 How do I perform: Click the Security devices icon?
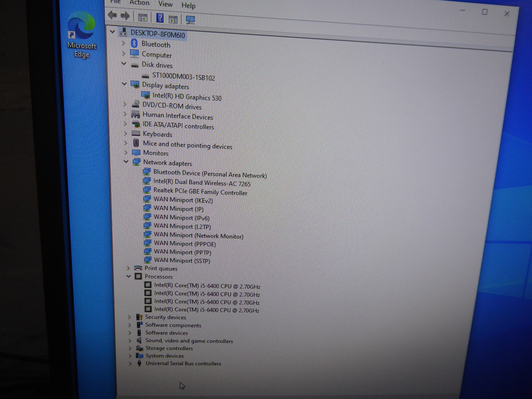[x=139, y=317]
